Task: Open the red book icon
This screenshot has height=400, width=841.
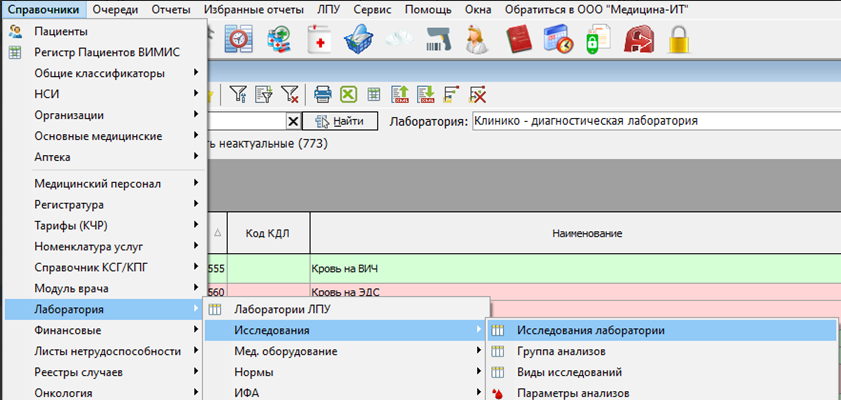Action: pyautogui.click(x=518, y=40)
